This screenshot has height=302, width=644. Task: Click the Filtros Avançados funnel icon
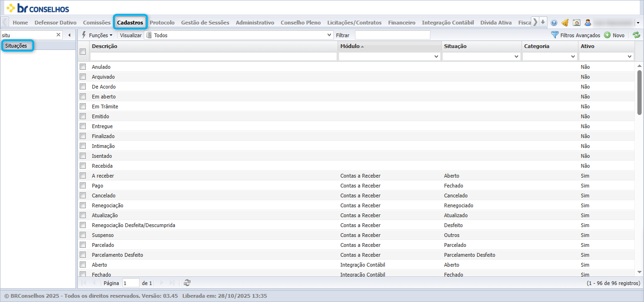click(555, 35)
